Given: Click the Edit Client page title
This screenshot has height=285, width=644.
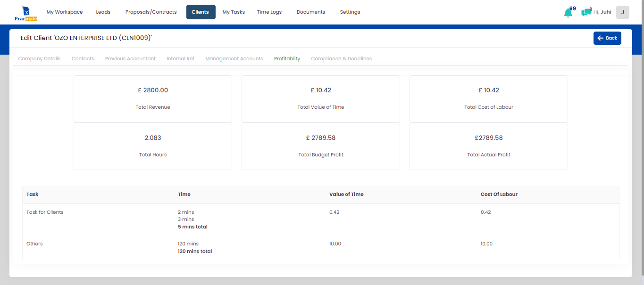Looking at the screenshot, I should 86,38.
